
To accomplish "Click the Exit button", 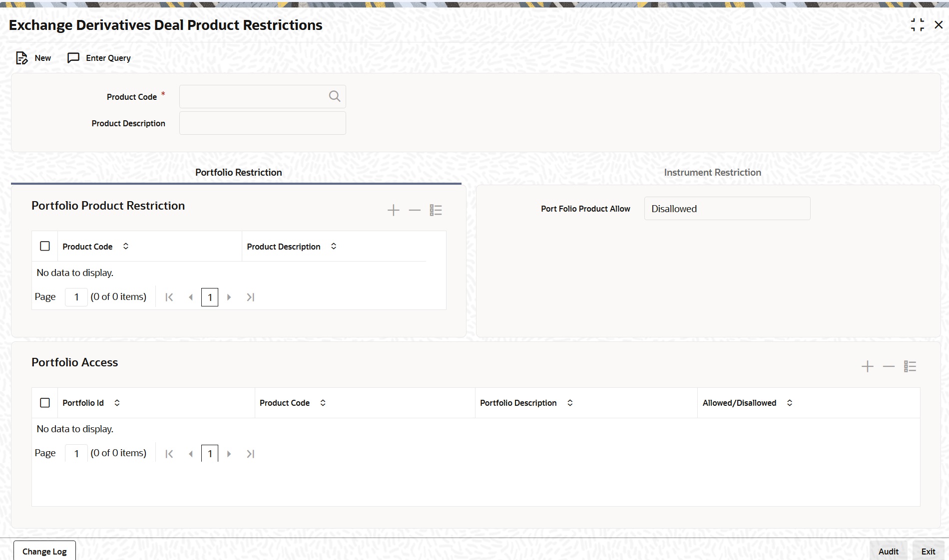I will click(x=928, y=551).
